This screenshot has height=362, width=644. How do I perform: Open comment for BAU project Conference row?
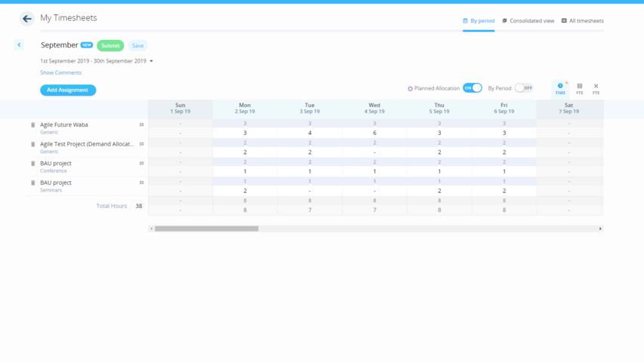tap(141, 164)
